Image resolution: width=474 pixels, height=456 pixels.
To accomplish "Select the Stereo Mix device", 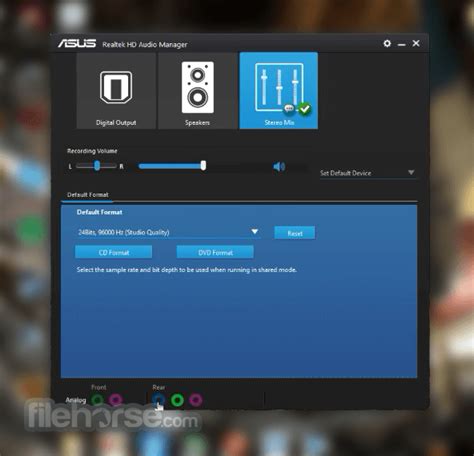I will pyautogui.click(x=279, y=91).
